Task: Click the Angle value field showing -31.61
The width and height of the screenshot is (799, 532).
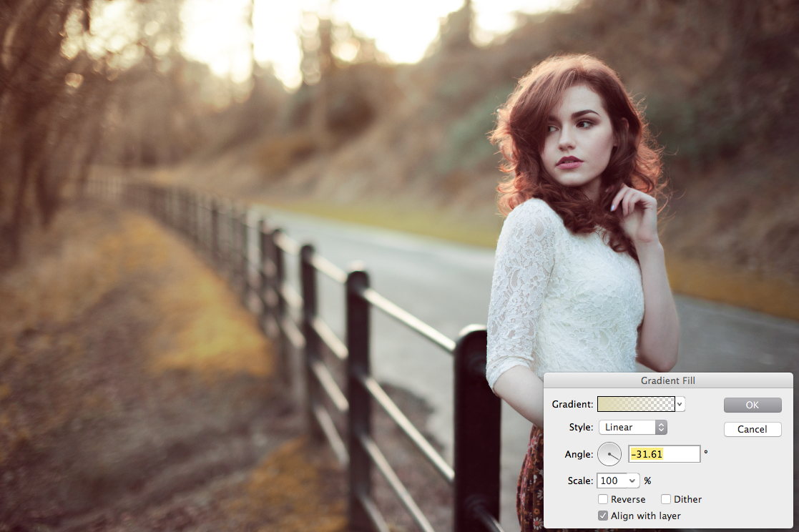Action: pos(665,453)
